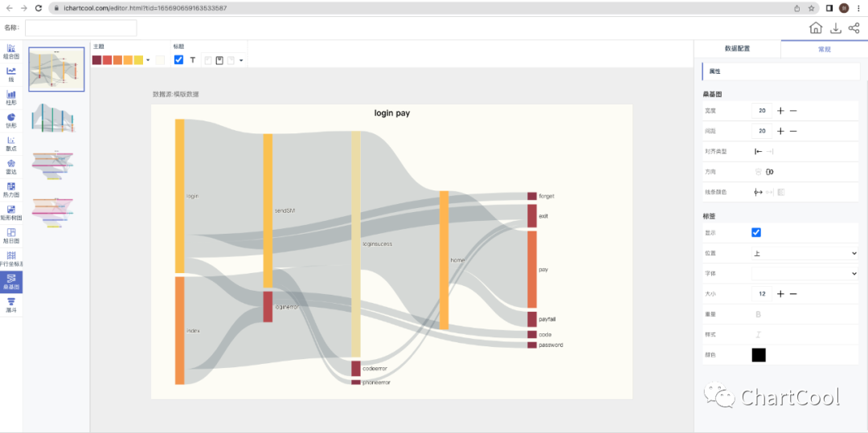The height and width of the screenshot is (433, 868).
Task: Toggle the 标题 title checkbox
Action: click(x=178, y=60)
